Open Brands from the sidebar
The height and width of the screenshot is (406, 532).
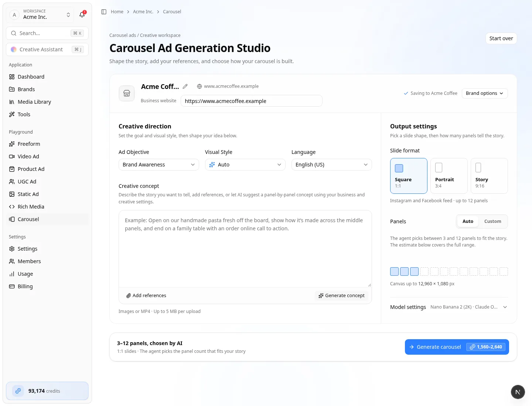[x=47, y=89]
